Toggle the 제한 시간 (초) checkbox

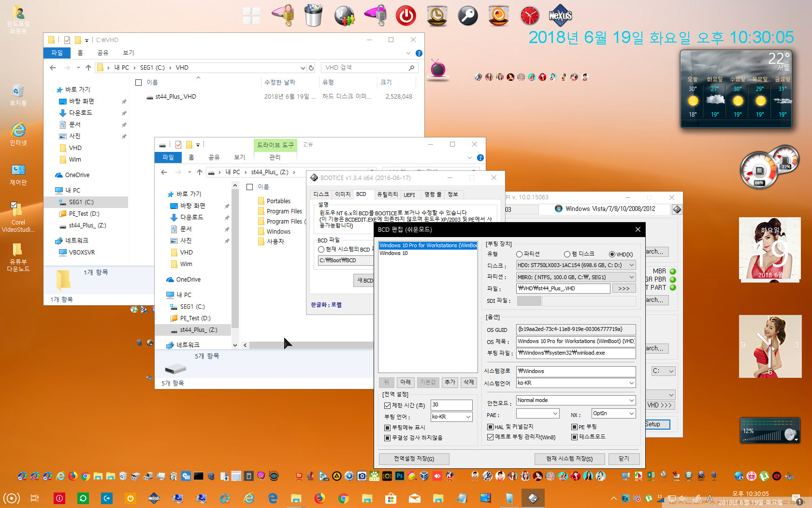387,405
